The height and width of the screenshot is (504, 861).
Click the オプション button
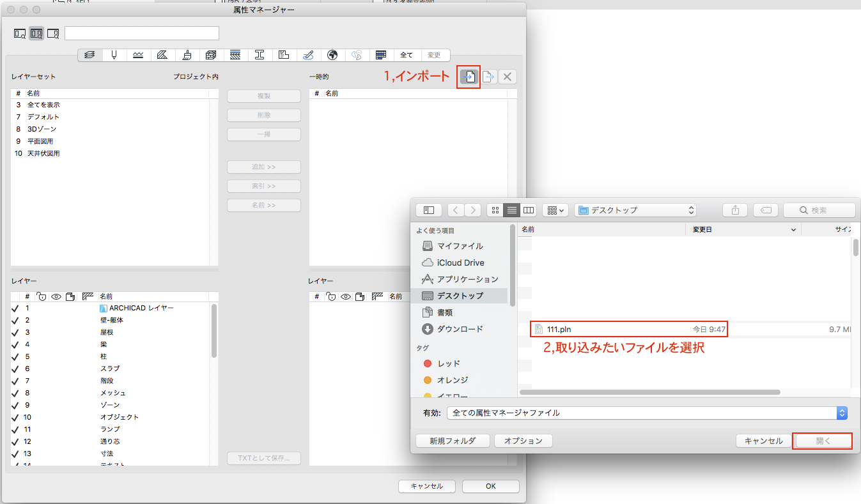[x=523, y=441]
